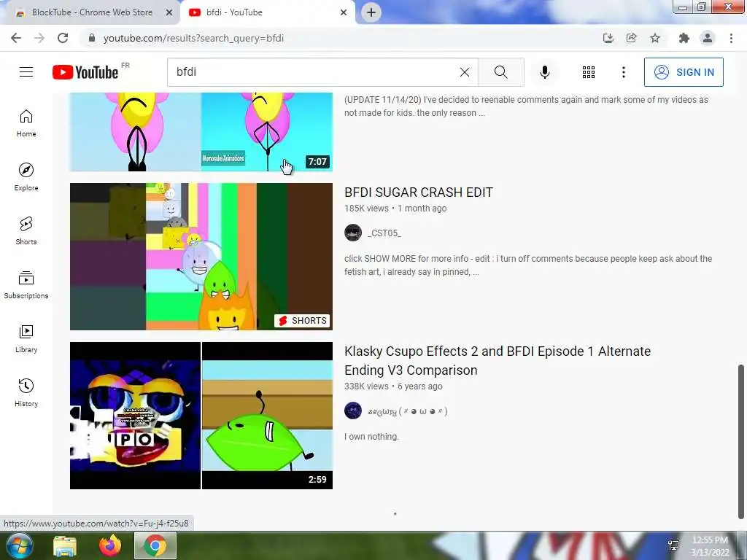Close the BlockTube Chrome Web Store tab
The height and width of the screenshot is (560, 747).
(169, 12)
